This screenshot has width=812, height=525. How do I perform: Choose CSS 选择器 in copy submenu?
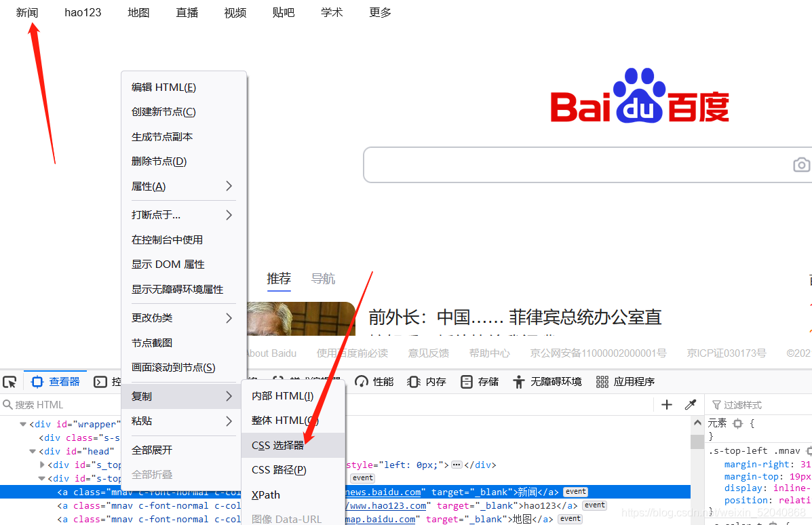tap(293, 445)
